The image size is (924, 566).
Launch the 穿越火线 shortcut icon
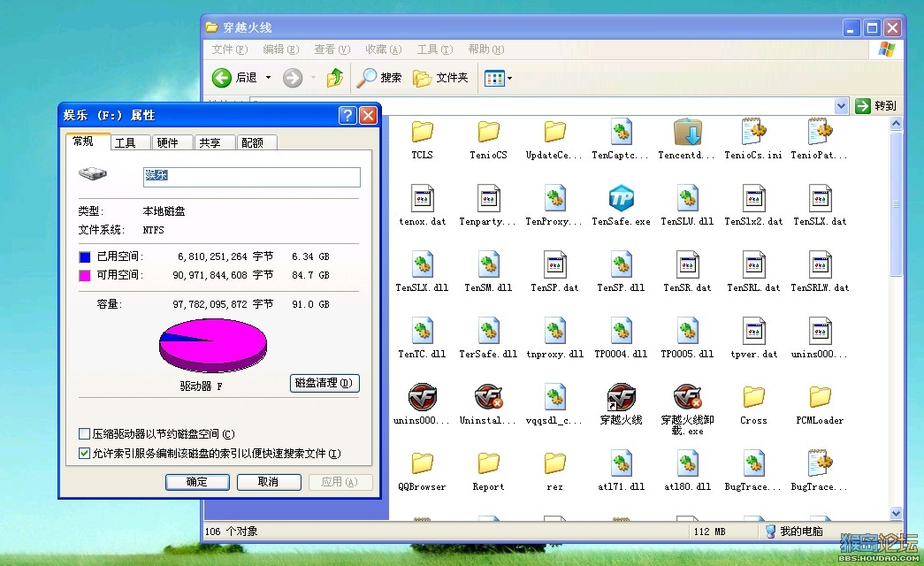[621, 397]
